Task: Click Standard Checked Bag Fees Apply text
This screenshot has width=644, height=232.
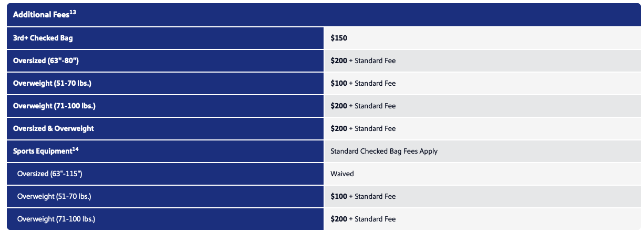Action: [x=384, y=152]
